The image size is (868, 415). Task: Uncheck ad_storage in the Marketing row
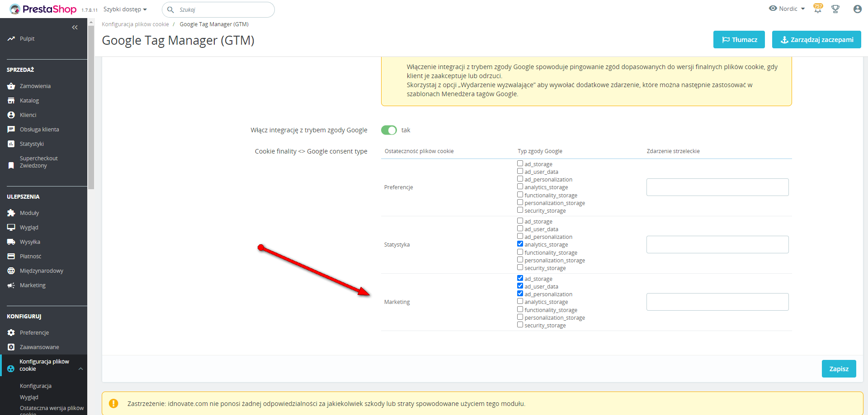pos(520,278)
